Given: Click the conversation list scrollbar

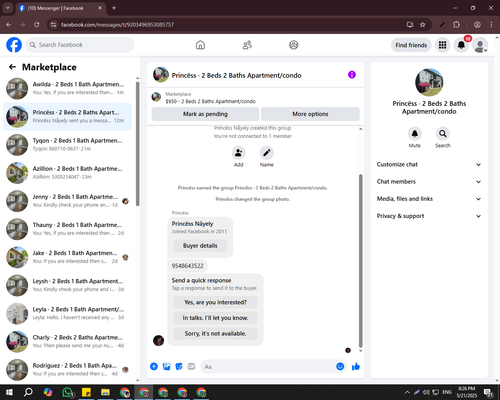Looking at the screenshot, I should [x=138, y=144].
